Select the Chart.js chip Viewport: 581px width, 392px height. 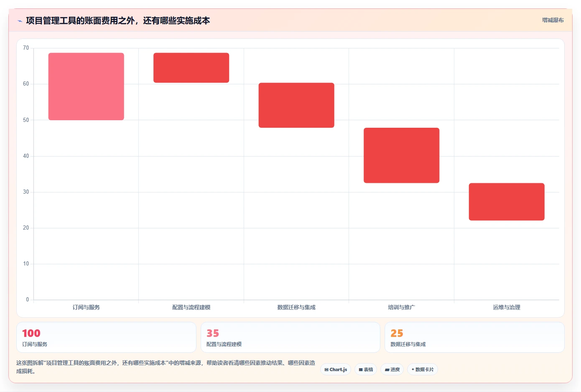point(336,369)
